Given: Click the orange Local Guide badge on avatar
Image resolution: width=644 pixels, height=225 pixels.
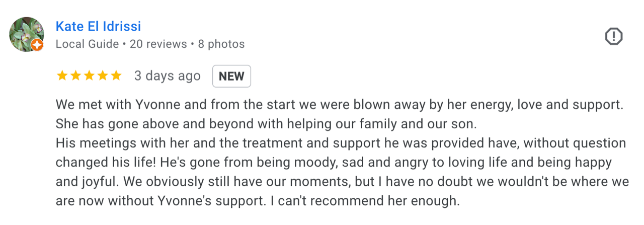Looking at the screenshot, I should 37,45.
